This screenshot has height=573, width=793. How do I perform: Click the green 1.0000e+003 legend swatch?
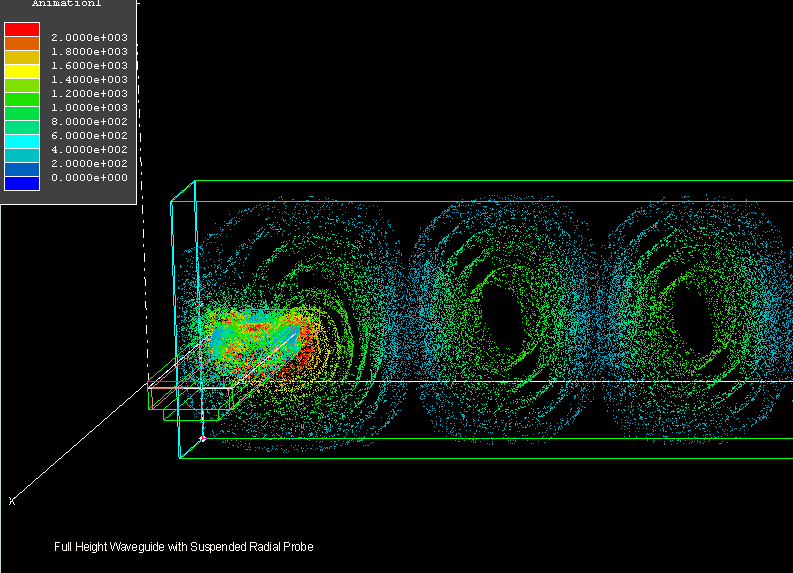pyautogui.click(x=22, y=100)
